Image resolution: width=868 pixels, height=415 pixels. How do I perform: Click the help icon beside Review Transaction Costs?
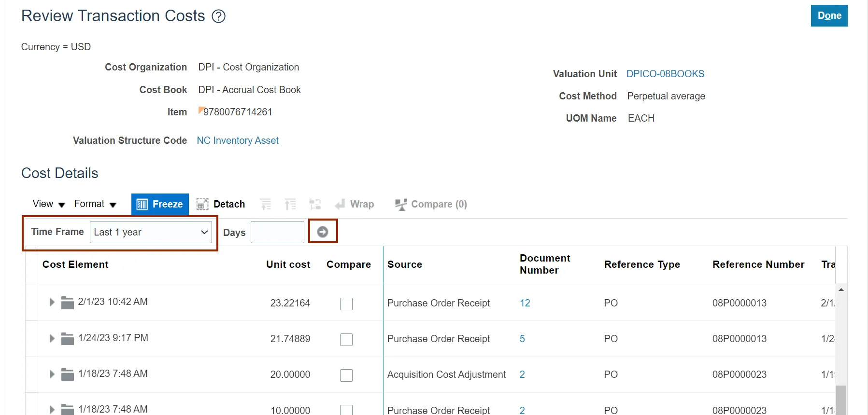[x=219, y=16]
